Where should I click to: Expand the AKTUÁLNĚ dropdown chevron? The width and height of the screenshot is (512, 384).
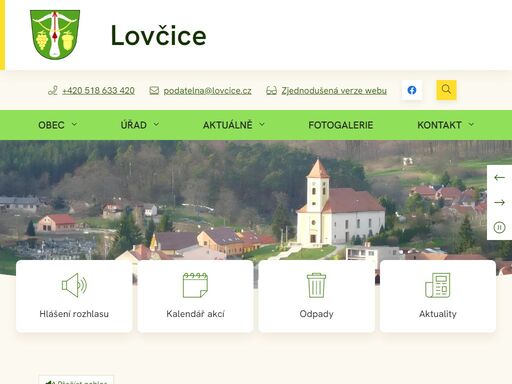click(x=262, y=124)
